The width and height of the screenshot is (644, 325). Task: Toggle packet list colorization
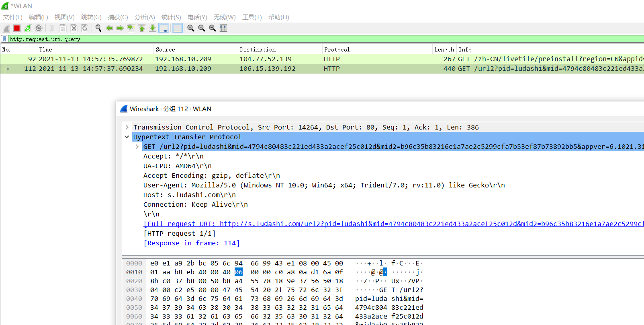pyautogui.click(x=177, y=28)
